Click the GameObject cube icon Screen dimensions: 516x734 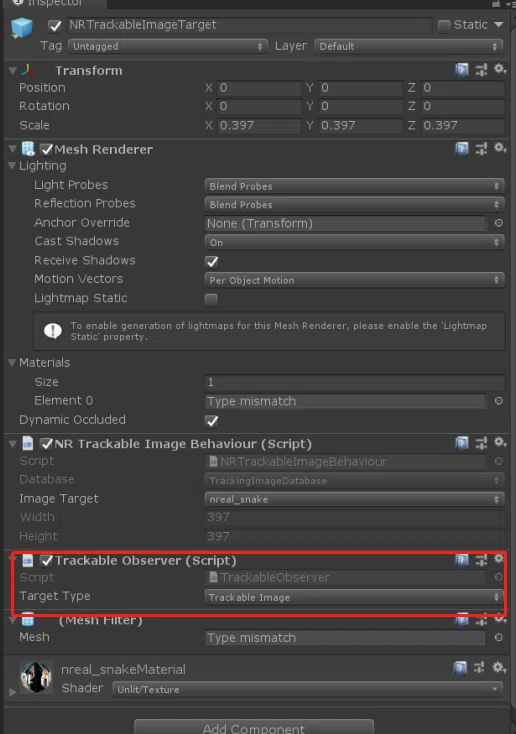pyautogui.click(x=22, y=28)
